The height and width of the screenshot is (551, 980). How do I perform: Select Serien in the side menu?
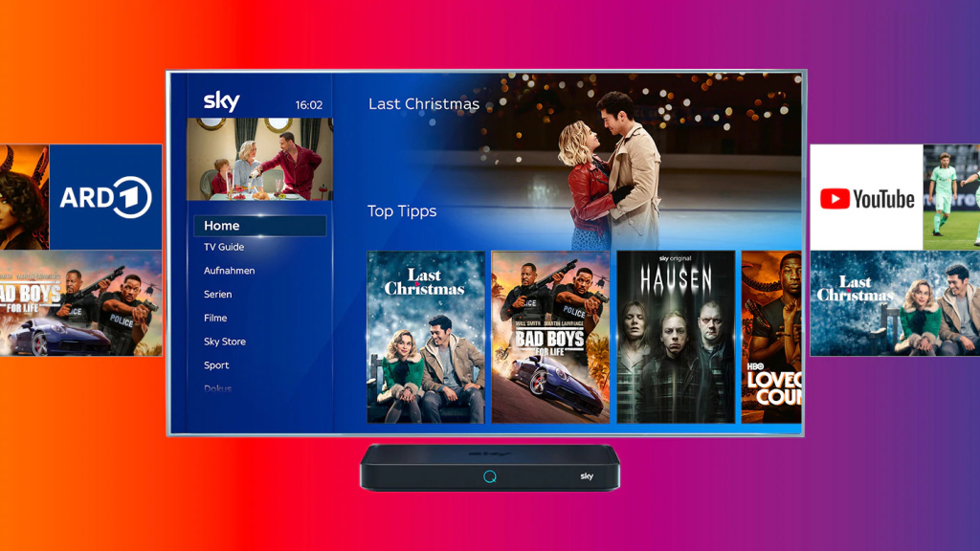[217, 295]
